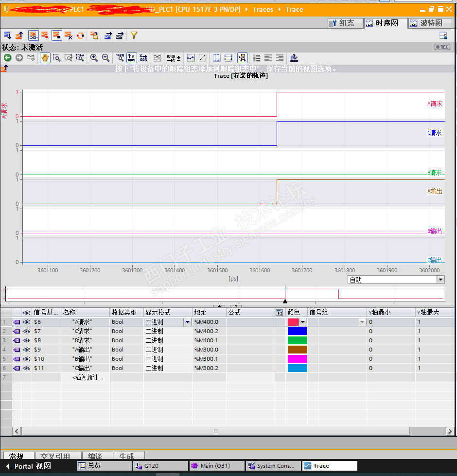Select the pan hand tool
This screenshot has height=476, width=457.
tap(45, 58)
